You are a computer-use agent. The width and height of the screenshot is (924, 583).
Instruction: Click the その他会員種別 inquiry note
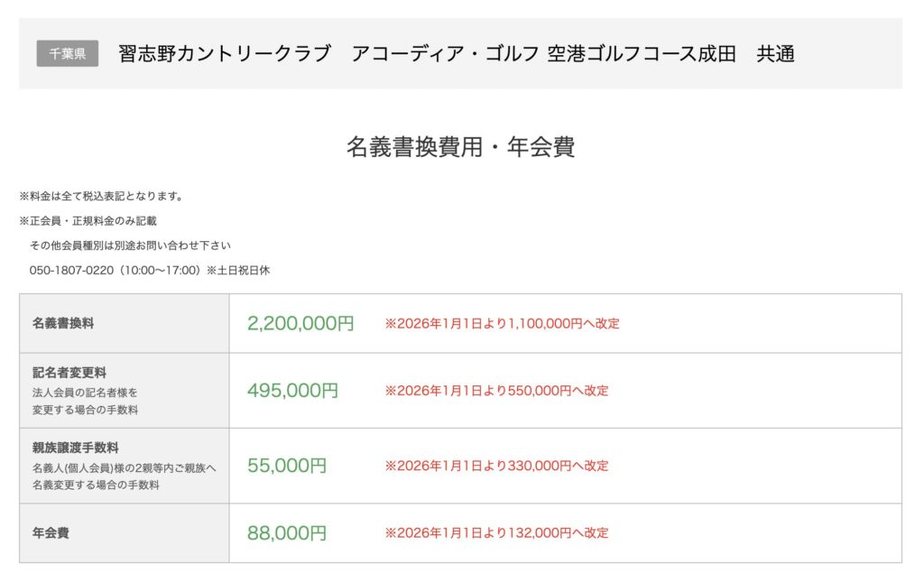[x=130, y=245]
